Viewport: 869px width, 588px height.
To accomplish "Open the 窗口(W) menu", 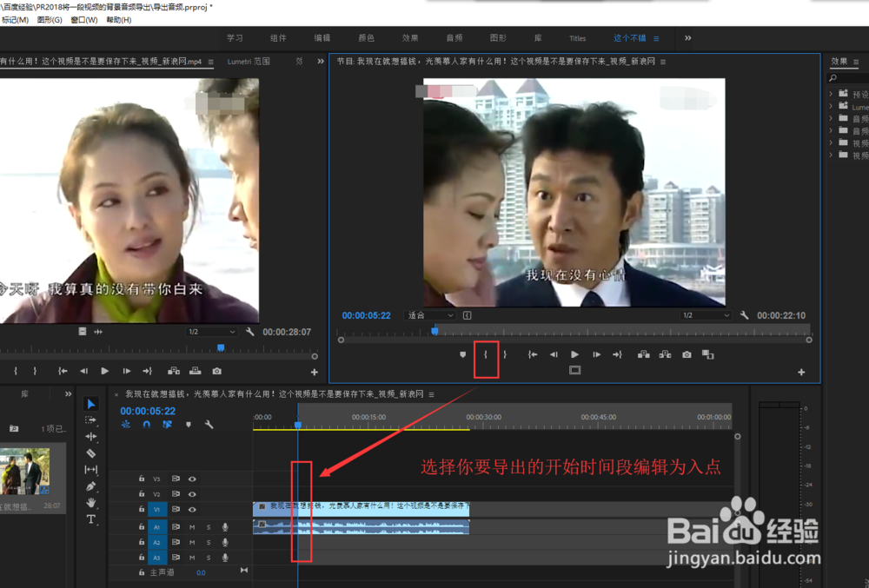I will pos(84,20).
